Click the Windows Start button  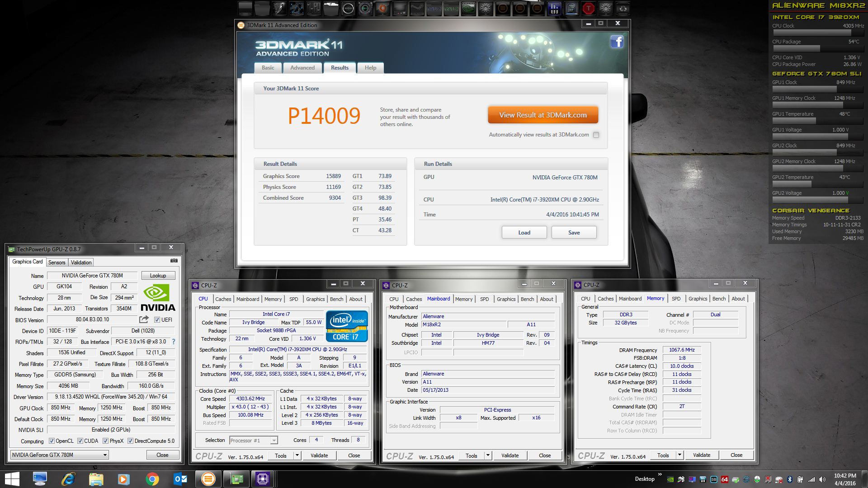click(x=12, y=479)
